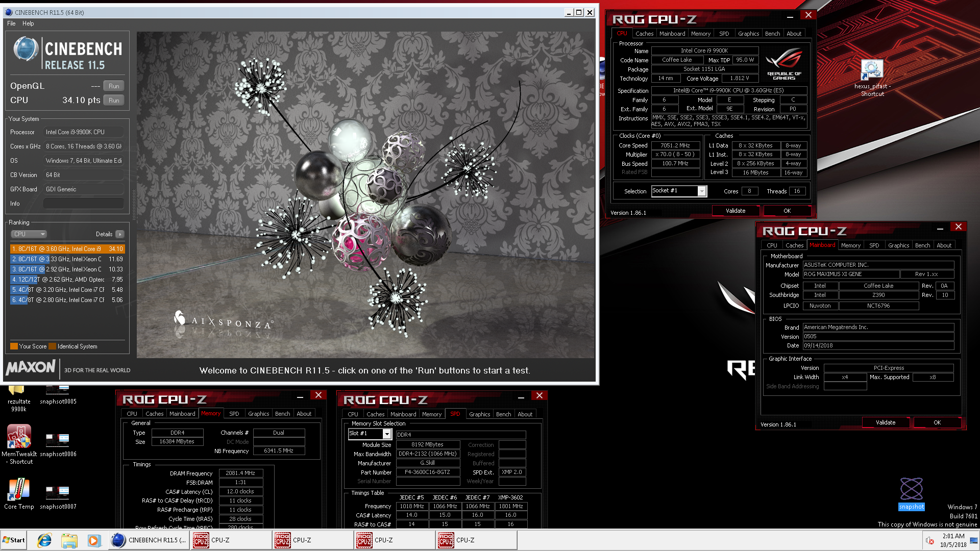Open Cinebench Help menu
Viewport: 980px width, 551px height.
point(28,23)
